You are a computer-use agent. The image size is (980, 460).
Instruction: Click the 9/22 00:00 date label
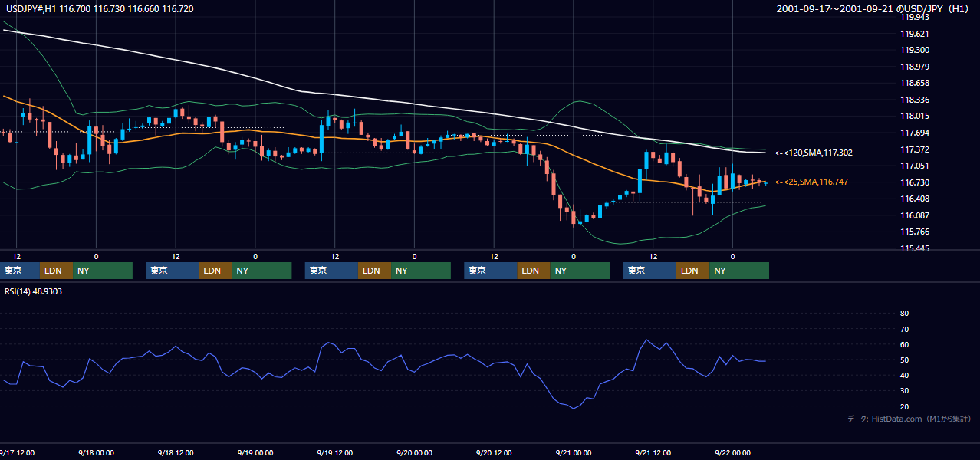point(732,453)
